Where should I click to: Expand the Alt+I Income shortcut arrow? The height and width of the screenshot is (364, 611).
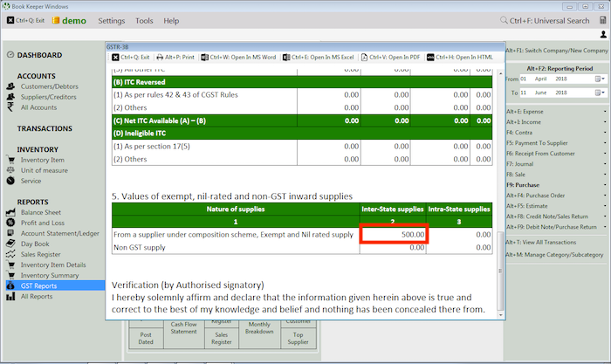click(605, 122)
